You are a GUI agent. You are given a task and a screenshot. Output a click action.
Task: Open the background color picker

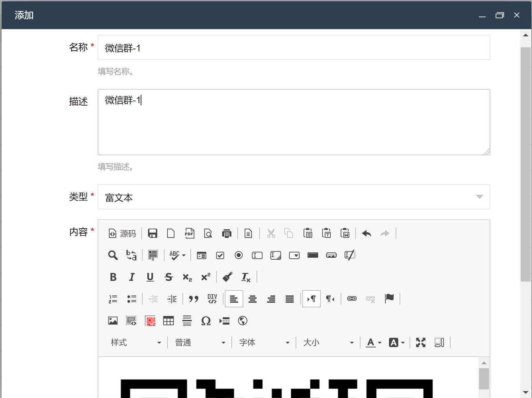click(397, 342)
